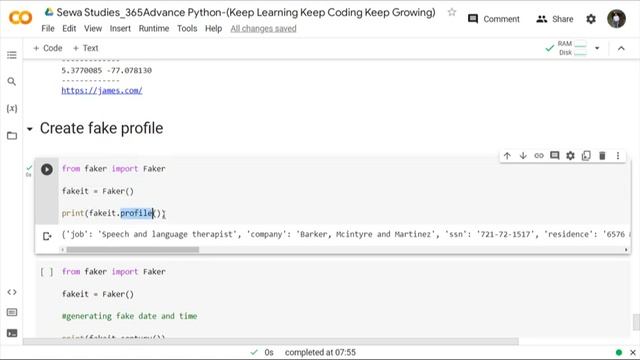
Task: Open the Runtime menu
Action: 154,29
